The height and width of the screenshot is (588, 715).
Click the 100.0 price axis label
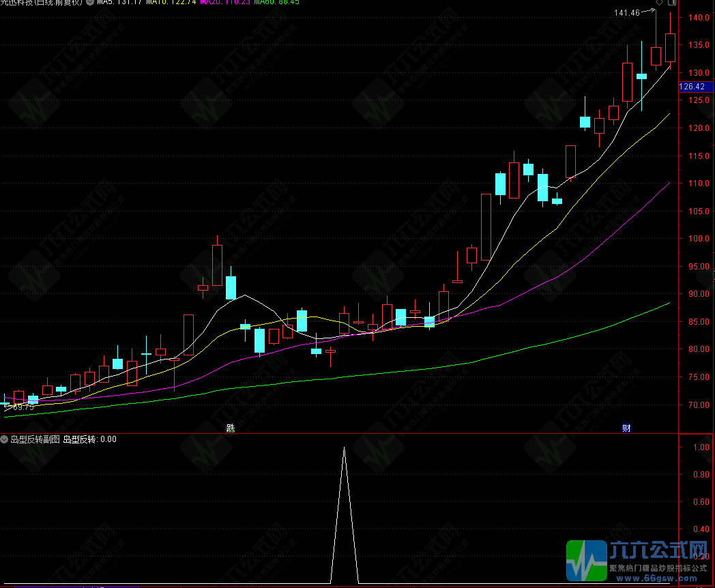[x=699, y=238]
